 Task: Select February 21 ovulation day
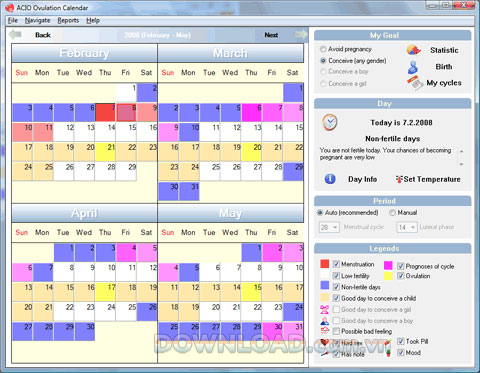point(105,152)
